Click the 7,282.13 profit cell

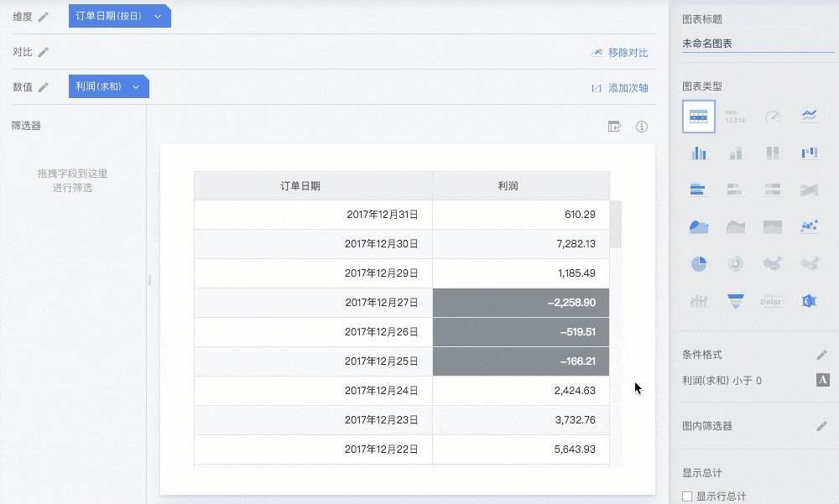[521, 244]
